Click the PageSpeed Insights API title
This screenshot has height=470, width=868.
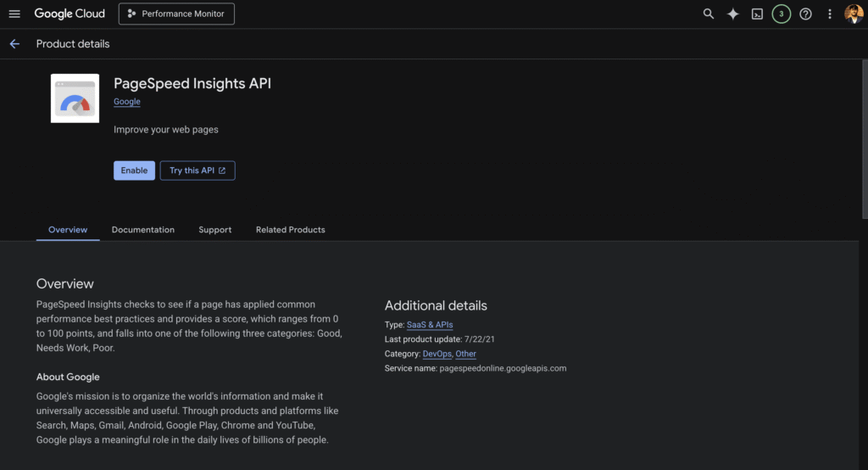pyautogui.click(x=192, y=83)
